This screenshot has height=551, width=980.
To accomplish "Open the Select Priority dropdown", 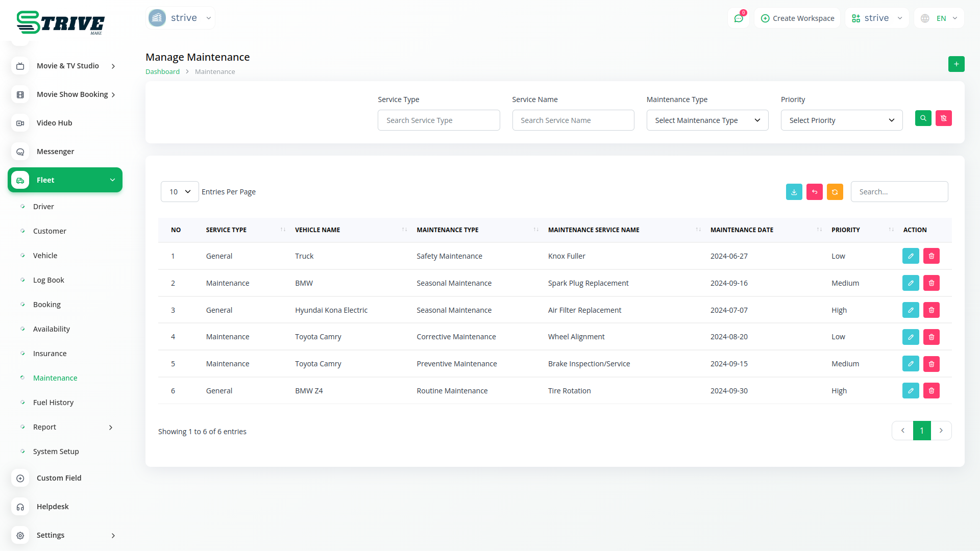I will (841, 120).
